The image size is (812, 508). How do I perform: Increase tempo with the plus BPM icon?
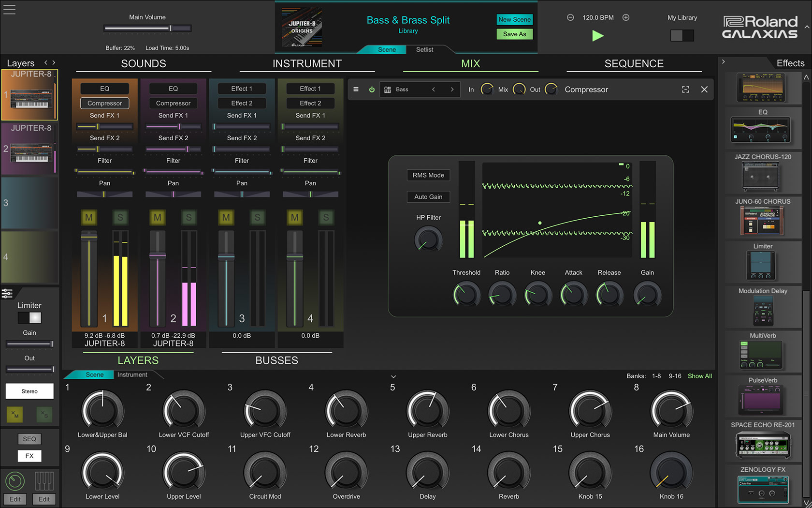[x=626, y=17]
